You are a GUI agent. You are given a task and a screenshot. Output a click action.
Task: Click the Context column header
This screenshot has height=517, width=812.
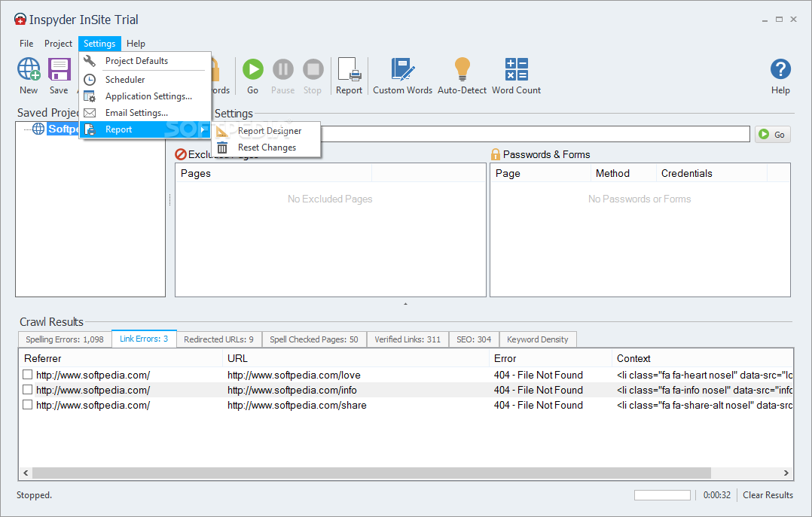coord(702,358)
